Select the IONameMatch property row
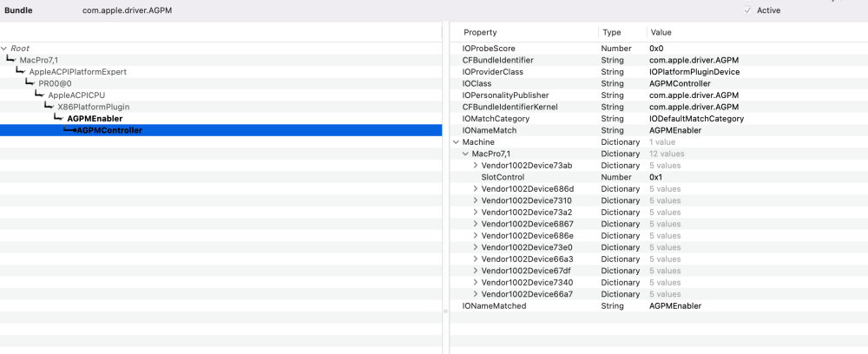The height and width of the screenshot is (354, 868). coord(659,130)
